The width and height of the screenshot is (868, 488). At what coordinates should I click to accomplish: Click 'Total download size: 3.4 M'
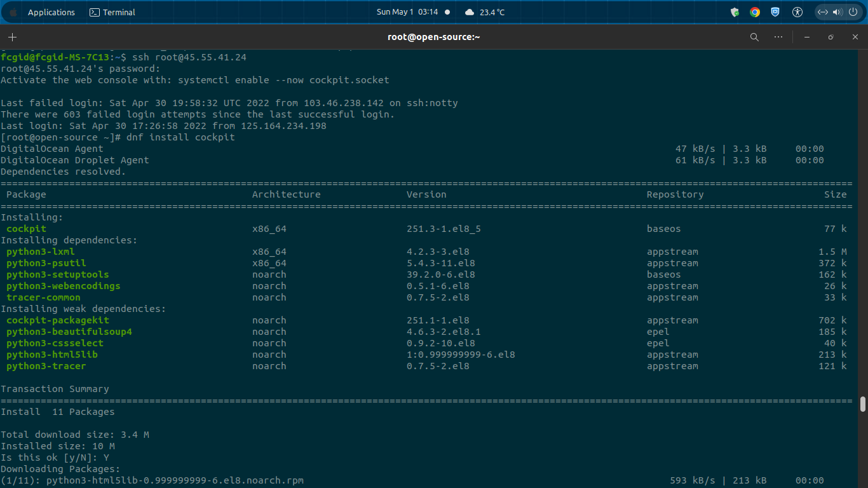(75, 435)
